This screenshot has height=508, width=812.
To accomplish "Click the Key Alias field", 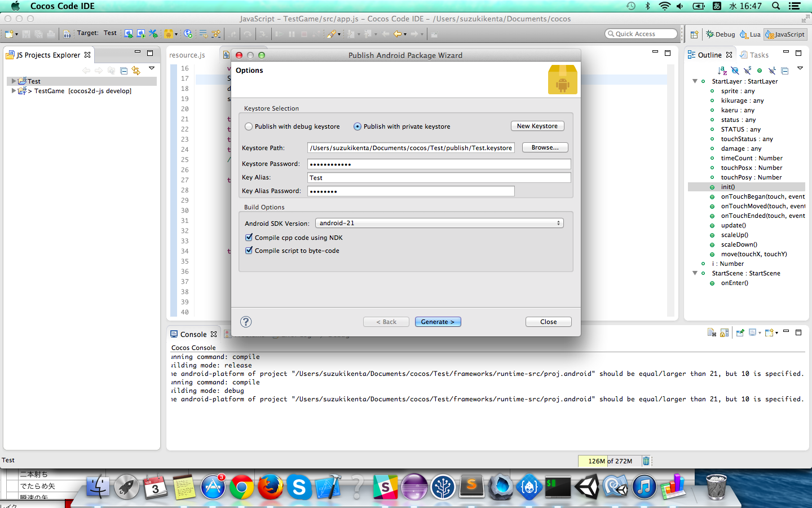I will (x=439, y=177).
